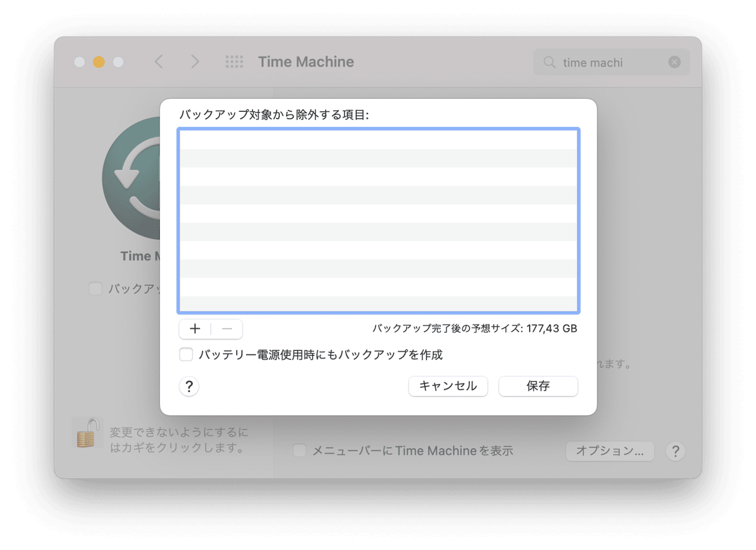Click the Time Machine window title

(306, 62)
